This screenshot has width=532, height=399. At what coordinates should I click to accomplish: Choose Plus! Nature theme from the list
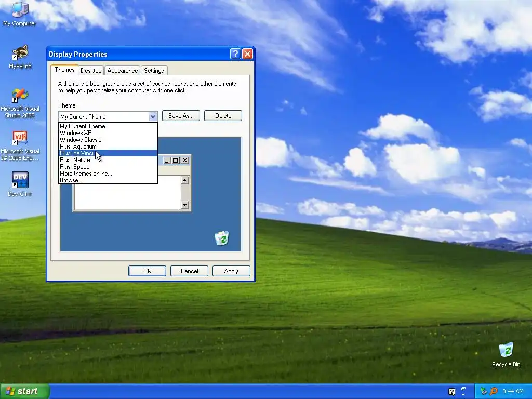108,160
